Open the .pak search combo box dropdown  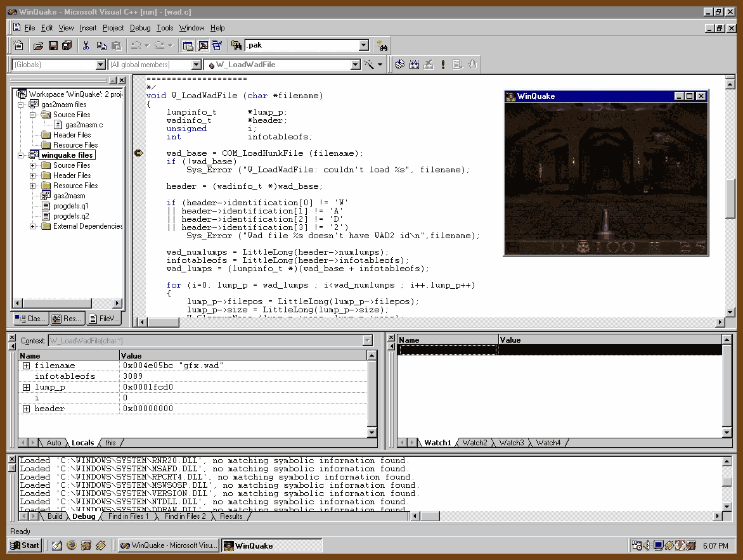(363, 46)
